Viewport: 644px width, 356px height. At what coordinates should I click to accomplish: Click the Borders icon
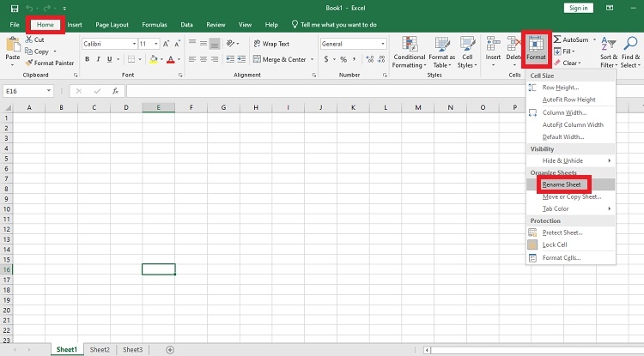click(131, 59)
